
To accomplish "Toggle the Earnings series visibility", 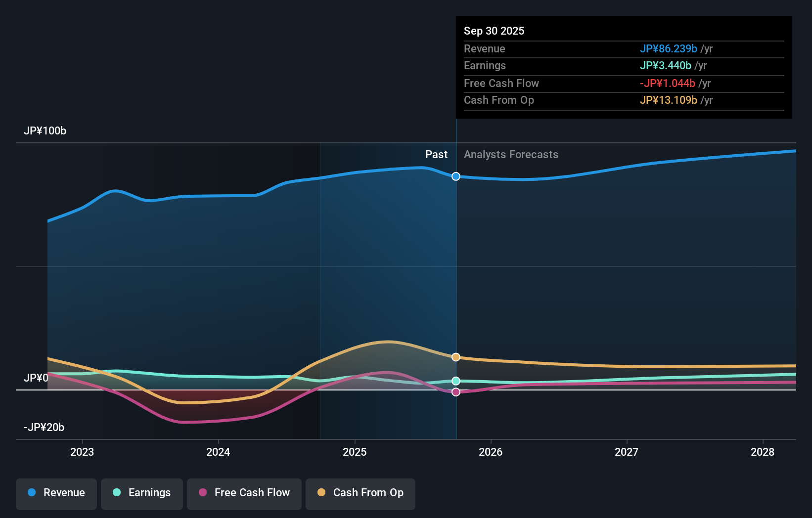I will coord(141,493).
